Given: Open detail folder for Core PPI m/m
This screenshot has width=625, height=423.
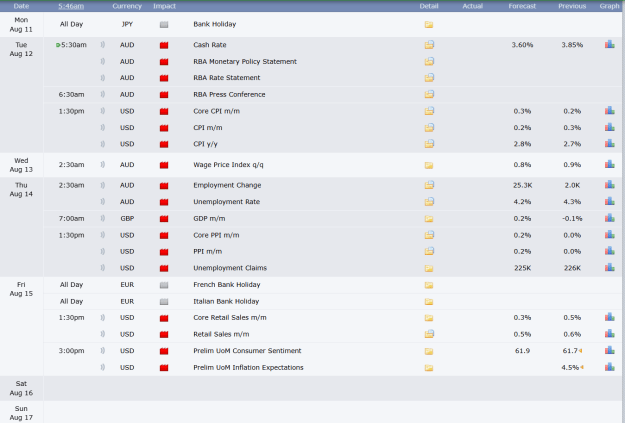Looking at the screenshot, I should pyautogui.click(x=429, y=235).
